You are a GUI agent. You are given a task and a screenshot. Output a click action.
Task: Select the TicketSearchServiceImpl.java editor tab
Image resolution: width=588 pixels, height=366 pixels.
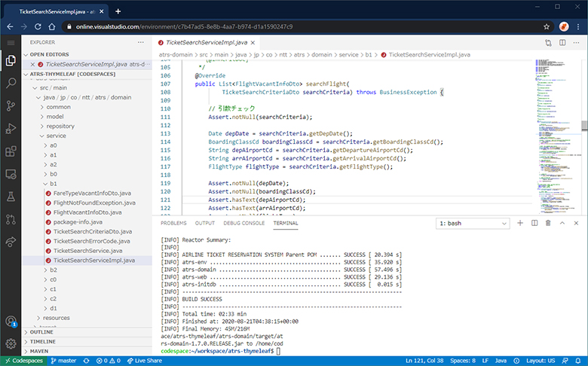click(207, 43)
